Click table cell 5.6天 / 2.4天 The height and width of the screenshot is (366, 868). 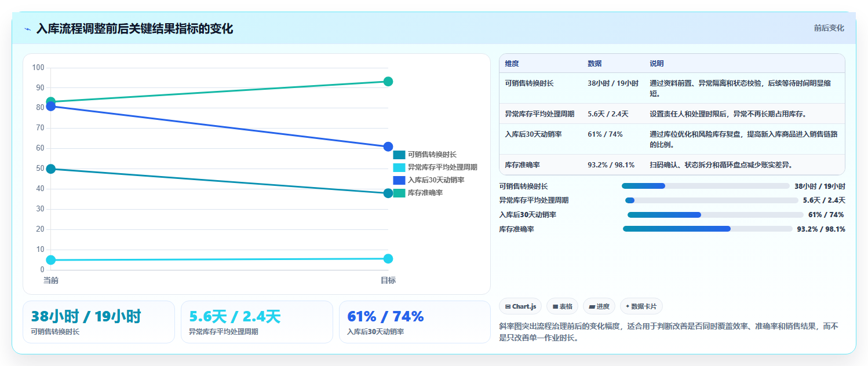click(608, 114)
